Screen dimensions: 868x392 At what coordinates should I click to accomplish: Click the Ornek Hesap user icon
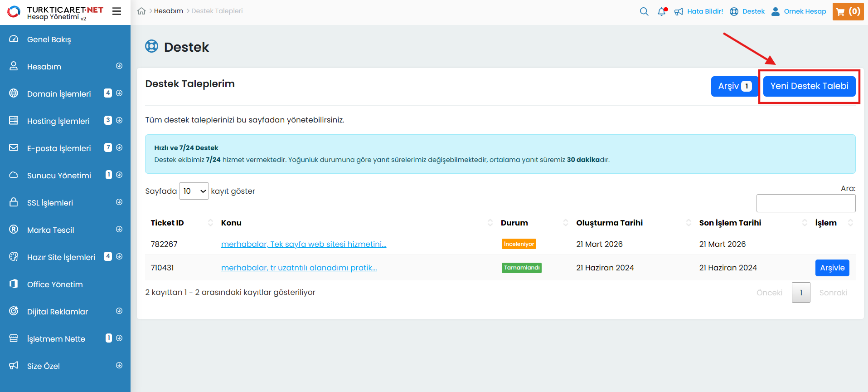(775, 11)
